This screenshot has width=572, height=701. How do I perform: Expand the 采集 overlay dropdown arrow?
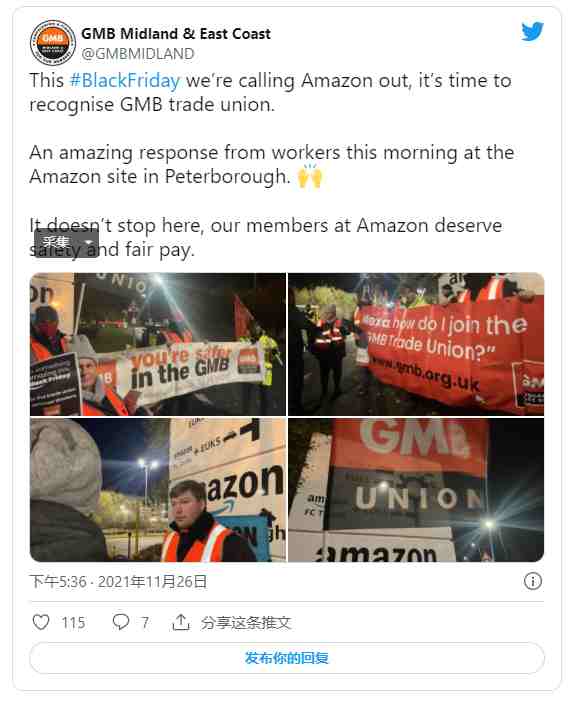tap(89, 243)
